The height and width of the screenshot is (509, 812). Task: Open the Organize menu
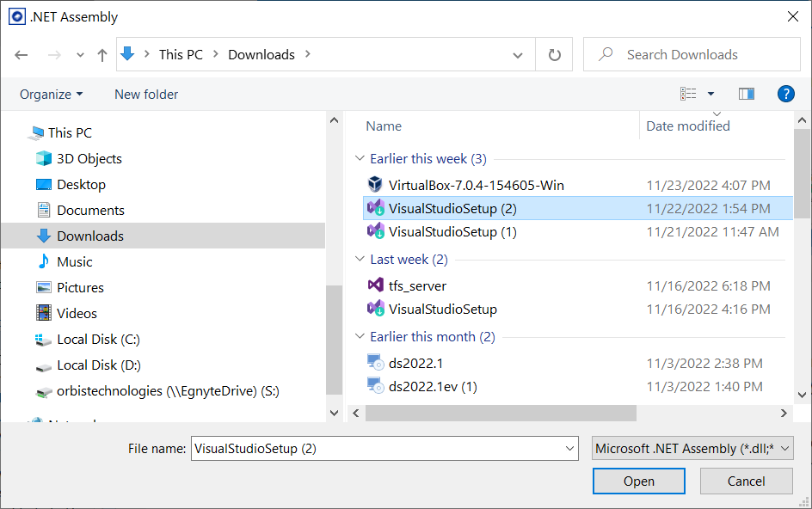(52, 95)
